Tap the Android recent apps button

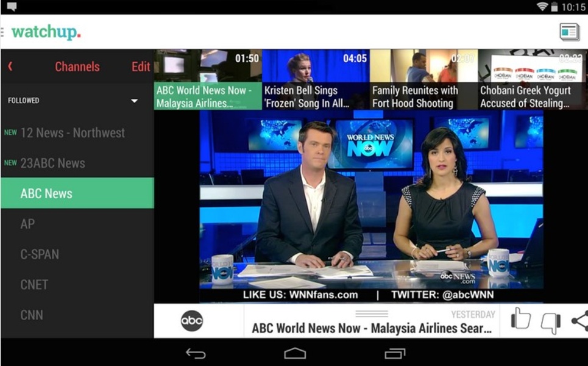(x=395, y=353)
